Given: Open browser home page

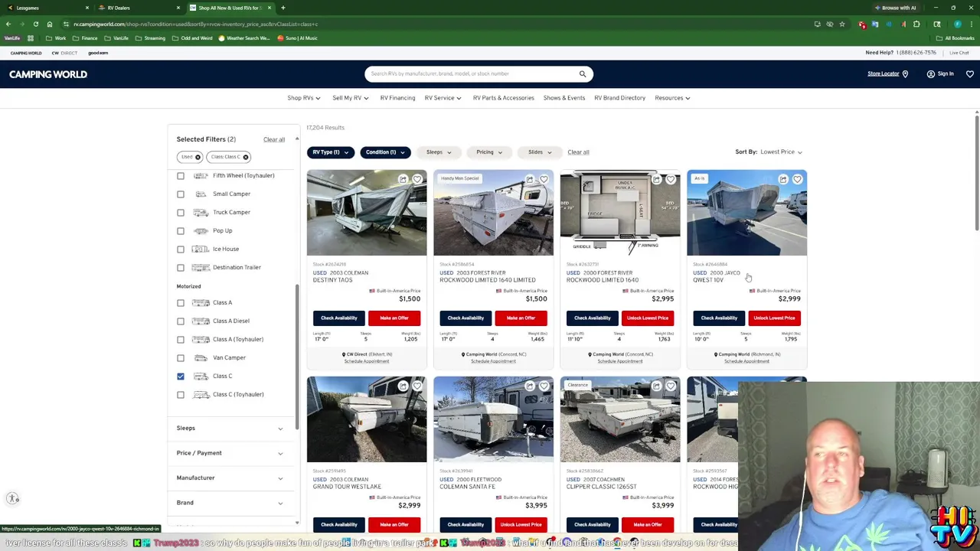Looking at the screenshot, I should pos(50,24).
